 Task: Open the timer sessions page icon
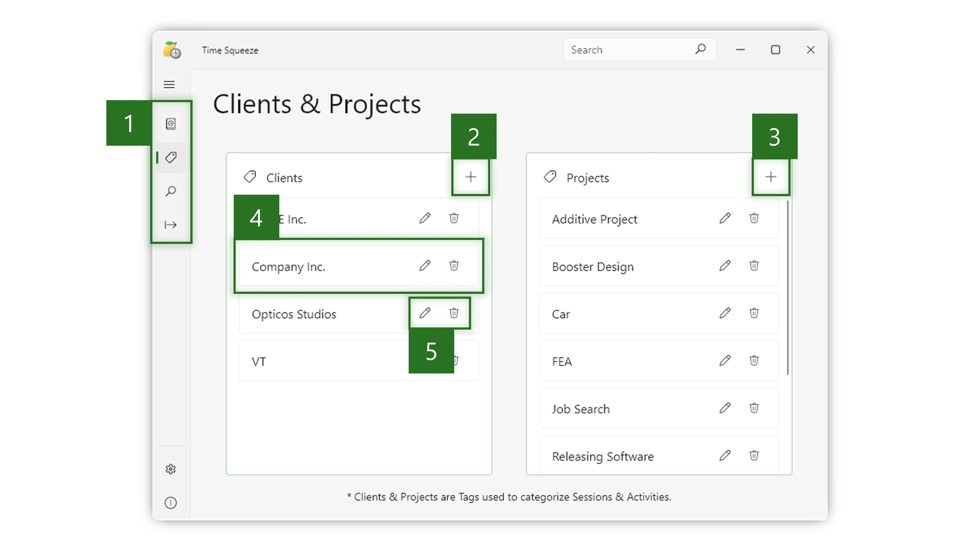click(171, 124)
